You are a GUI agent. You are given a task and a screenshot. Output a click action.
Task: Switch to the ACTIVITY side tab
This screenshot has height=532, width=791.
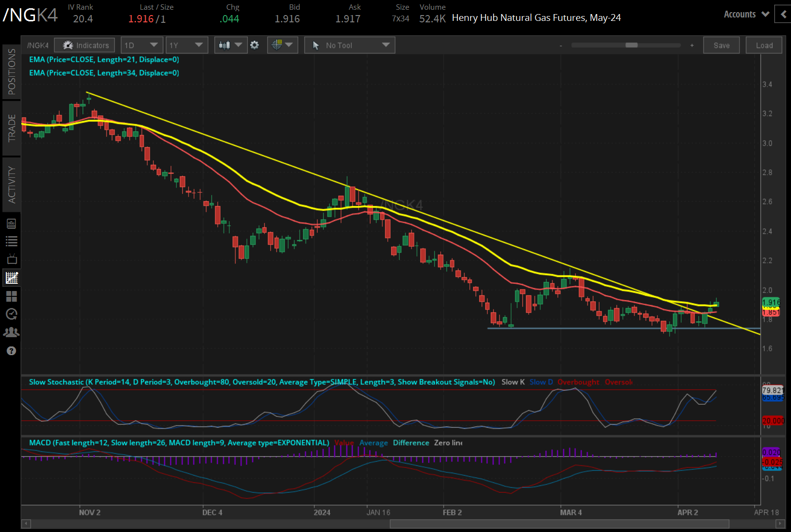(x=12, y=184)
